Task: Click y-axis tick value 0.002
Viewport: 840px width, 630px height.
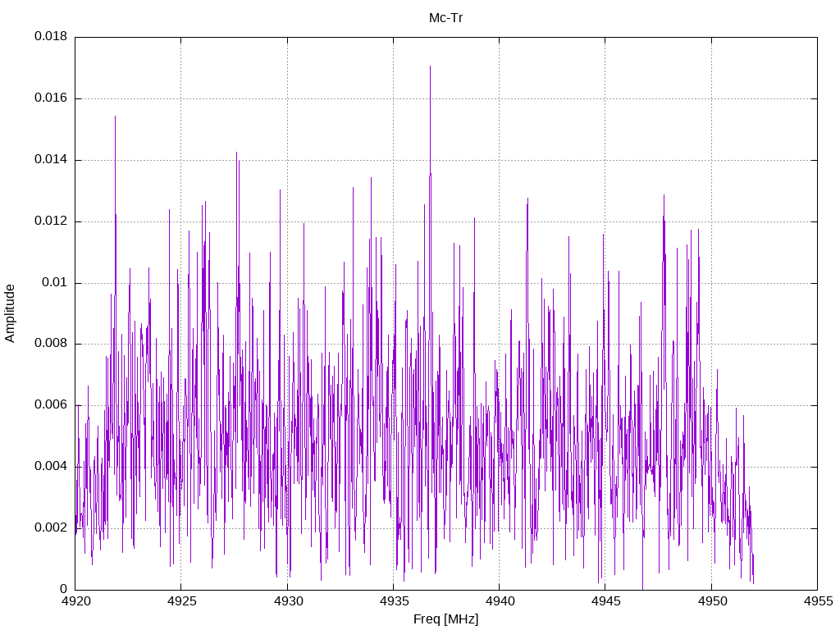Action: click(51, 527)
